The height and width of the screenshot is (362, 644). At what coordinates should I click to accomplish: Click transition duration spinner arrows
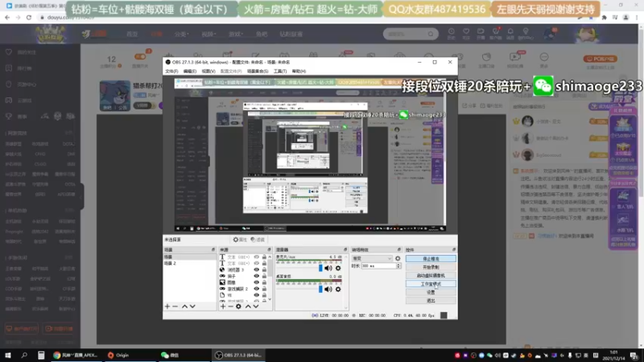click(x=398, y=266)
